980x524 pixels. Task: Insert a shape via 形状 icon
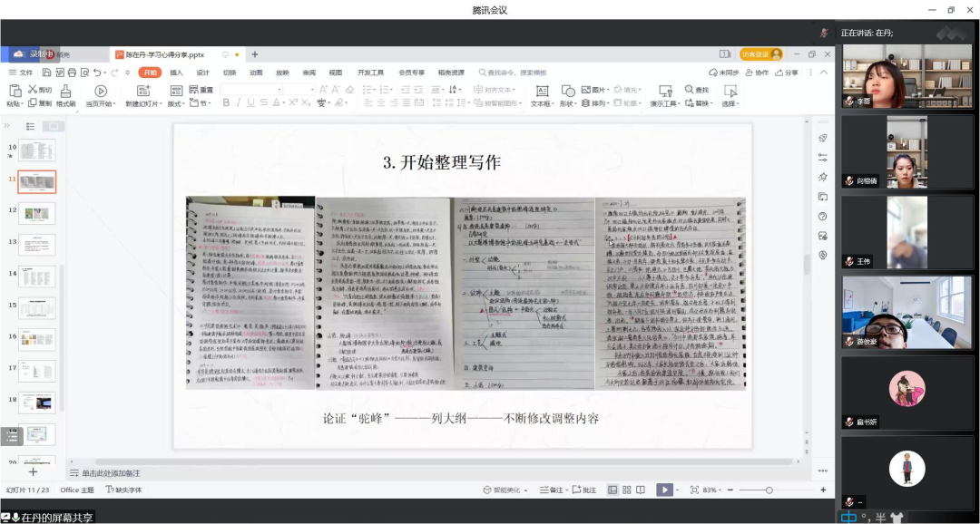coord(568,91)
